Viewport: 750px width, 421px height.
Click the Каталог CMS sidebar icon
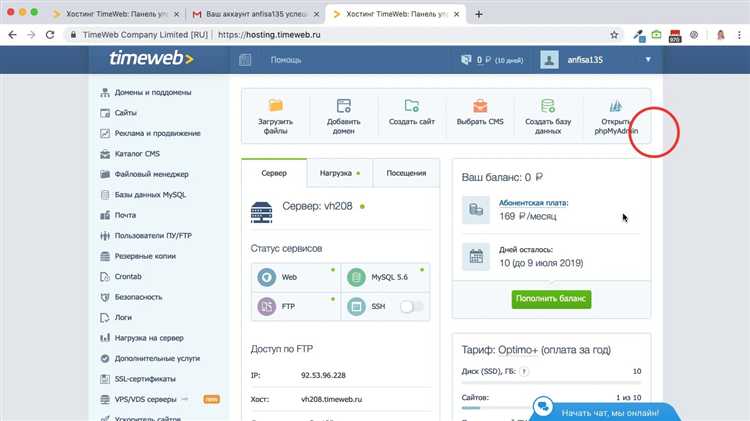[105, 154]
